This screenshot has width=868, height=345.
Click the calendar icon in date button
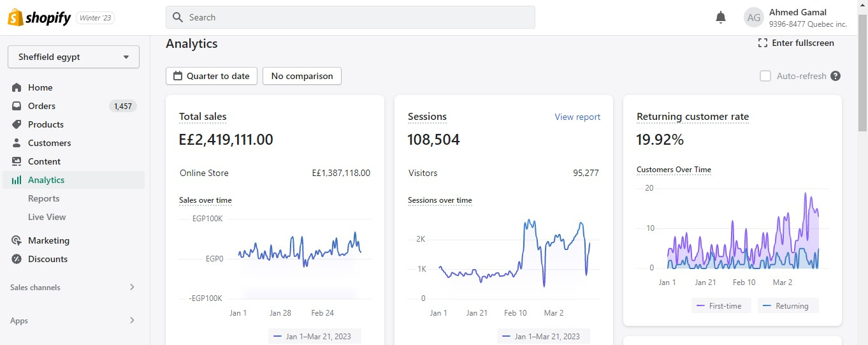tap(178, 76)
